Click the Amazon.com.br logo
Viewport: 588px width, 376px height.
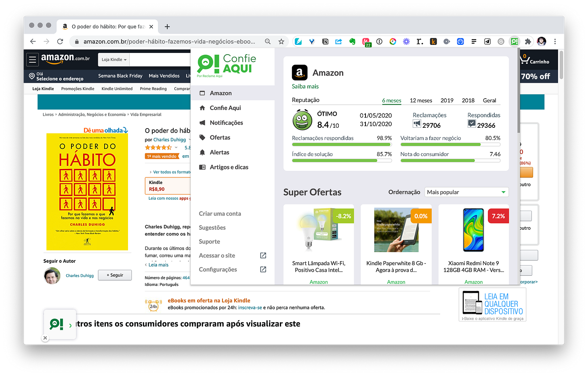point(65,59)
